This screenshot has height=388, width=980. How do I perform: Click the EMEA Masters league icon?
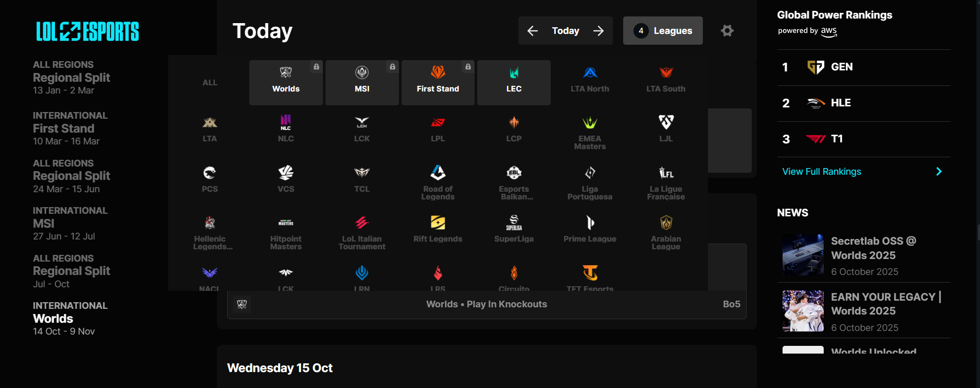click(x=590, y=122)
